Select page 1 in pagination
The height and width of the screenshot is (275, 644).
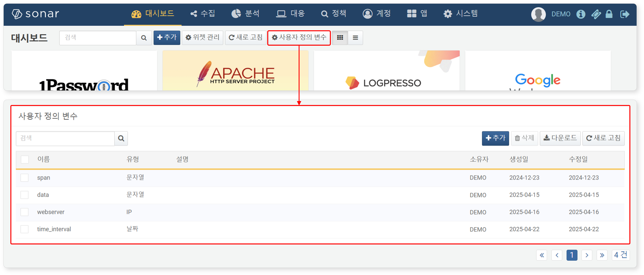[572, 255]
